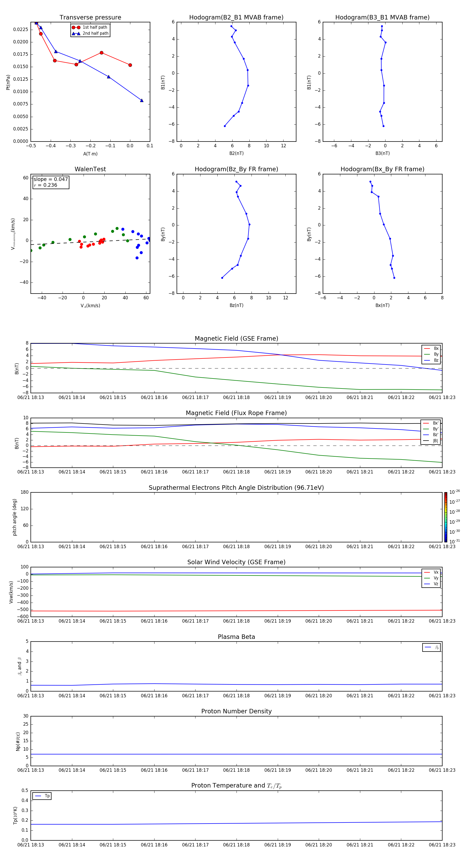Click the dashed fit line in WalenTest plot
This screenshot has width=473, height=868.
pos(90,242)
